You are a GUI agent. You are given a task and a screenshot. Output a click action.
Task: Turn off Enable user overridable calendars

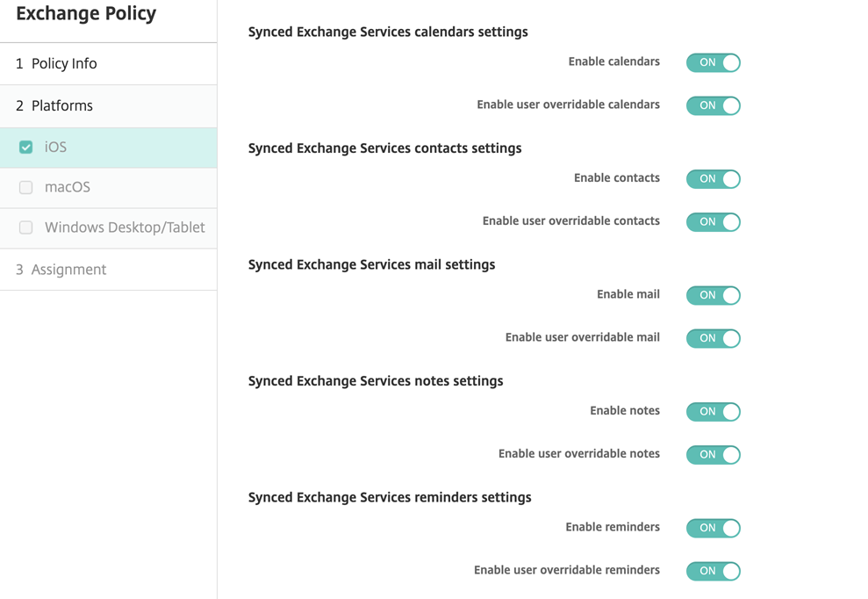[x=713, y=105]
